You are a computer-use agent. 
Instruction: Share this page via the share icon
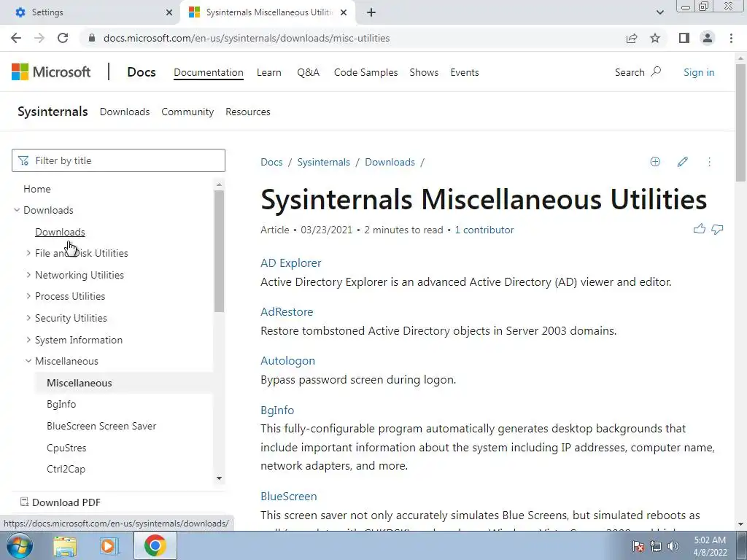click(632, 38)
